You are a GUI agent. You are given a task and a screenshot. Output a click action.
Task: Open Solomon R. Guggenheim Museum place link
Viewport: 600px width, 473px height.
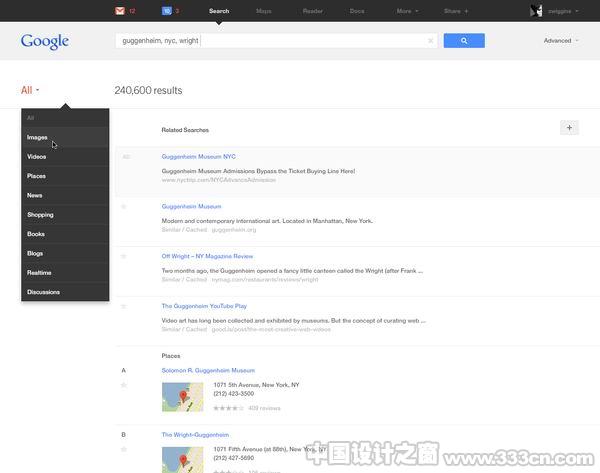(208, 370)
